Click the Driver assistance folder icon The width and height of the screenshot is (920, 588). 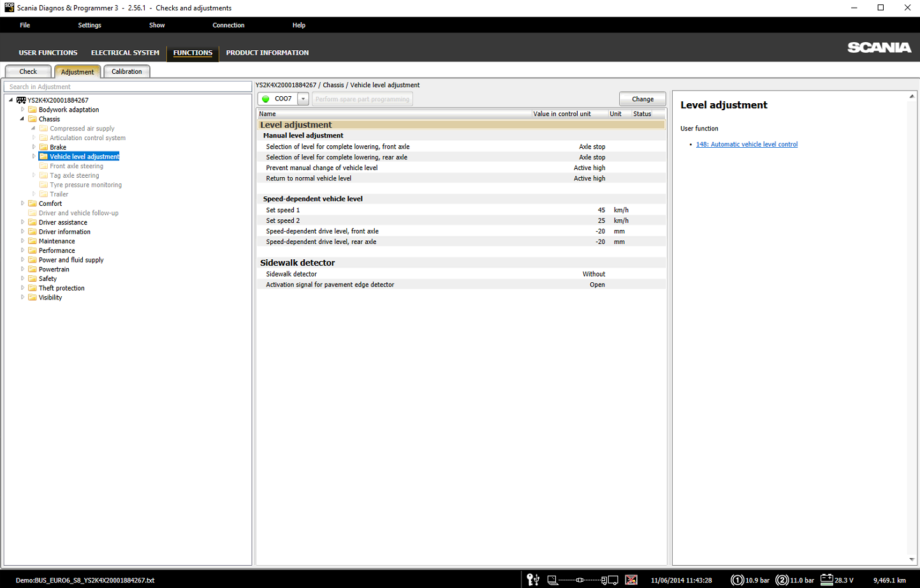(33, 222)
